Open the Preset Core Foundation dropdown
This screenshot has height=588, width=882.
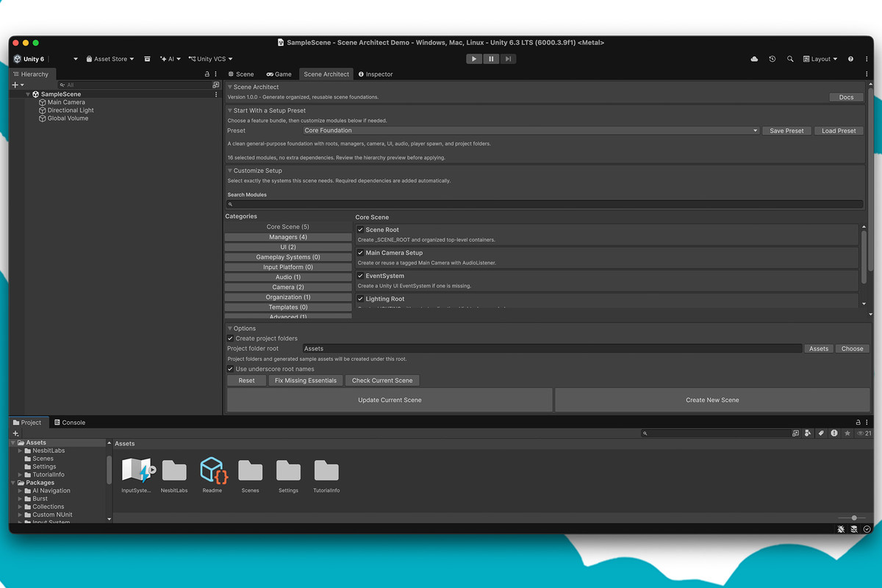tap(531, 131)
